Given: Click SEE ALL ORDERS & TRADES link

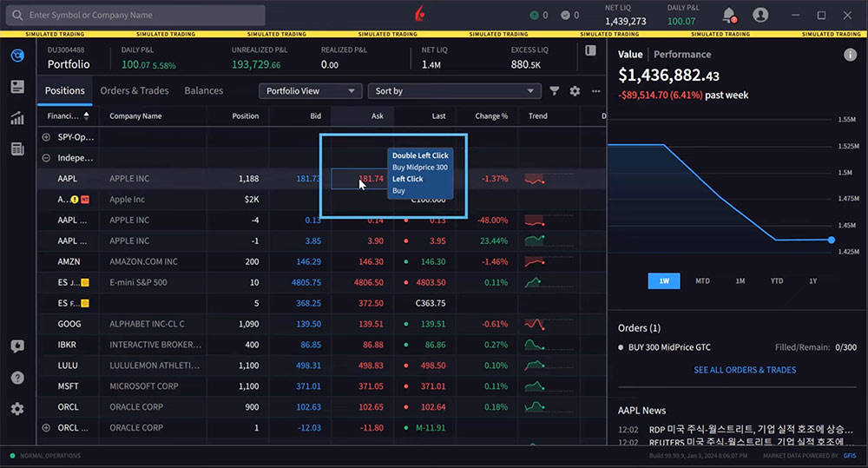Looking at the screenshot, I should tap(745, 370).
